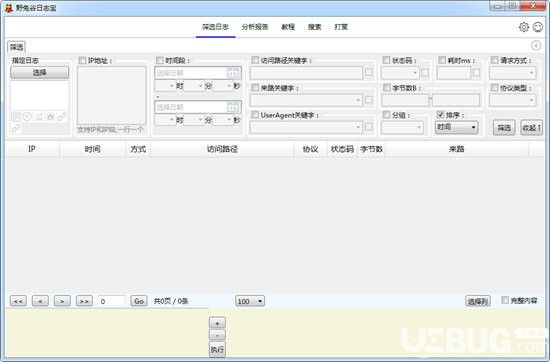
Task: Click the 访问路径关键字 text field
Action: 306,73
